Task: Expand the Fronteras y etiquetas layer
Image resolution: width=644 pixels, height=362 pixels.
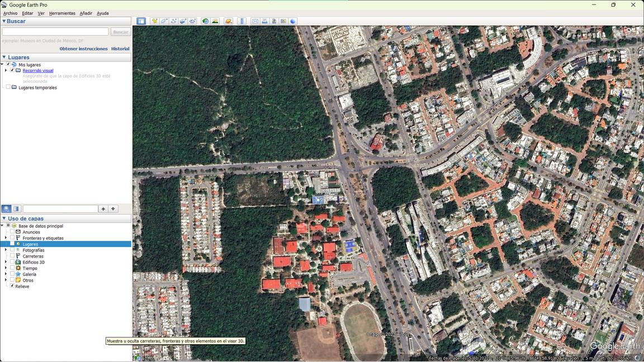Action: 6,238
